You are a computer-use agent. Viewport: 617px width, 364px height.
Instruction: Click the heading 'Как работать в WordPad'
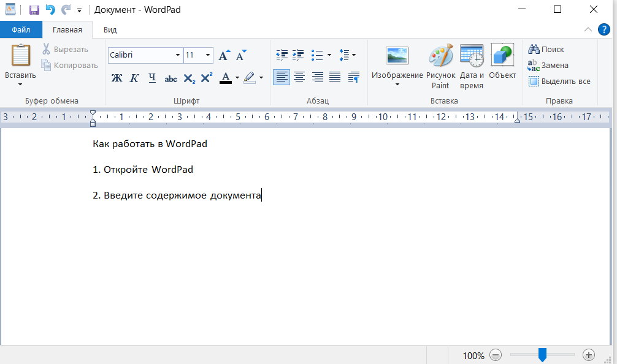point(150,144)
